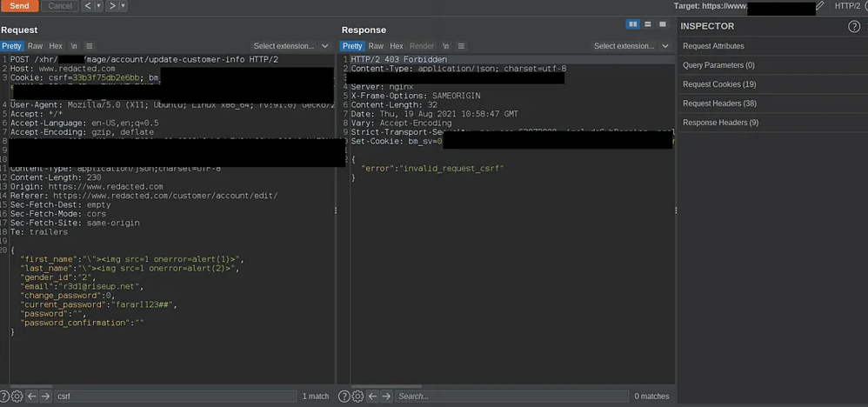Open Response search help icon

pos(344,396)
